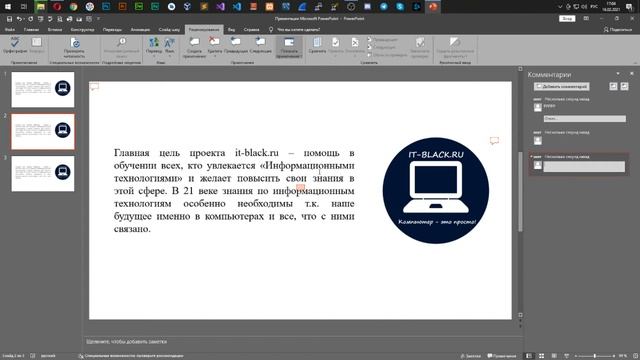Switch to the Вид tab
The width and height of the screenshot is (640, 360).
click(231, 29)
